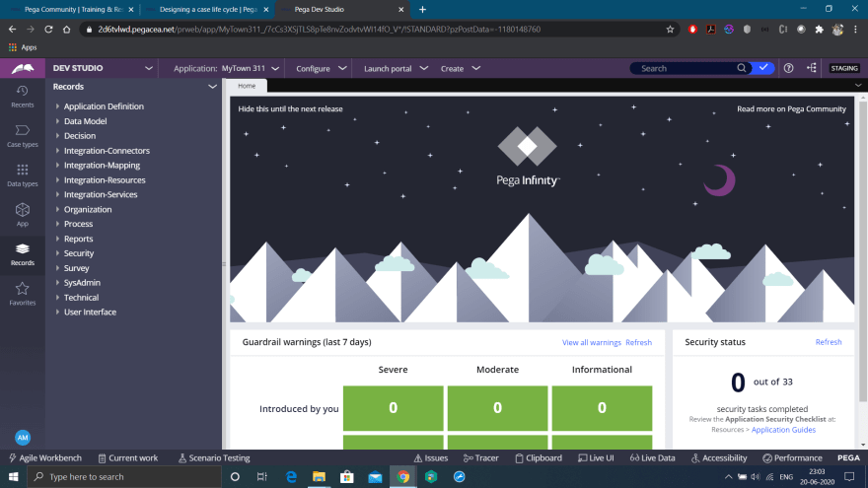Expand Organization category
The image size is (868, 488).
[x=57, y=209]
